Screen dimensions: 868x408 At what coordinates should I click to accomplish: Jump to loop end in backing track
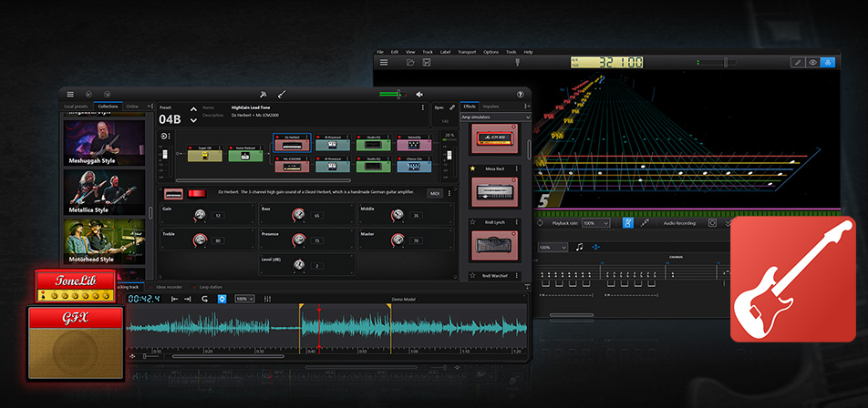click(x=188, y=299)
